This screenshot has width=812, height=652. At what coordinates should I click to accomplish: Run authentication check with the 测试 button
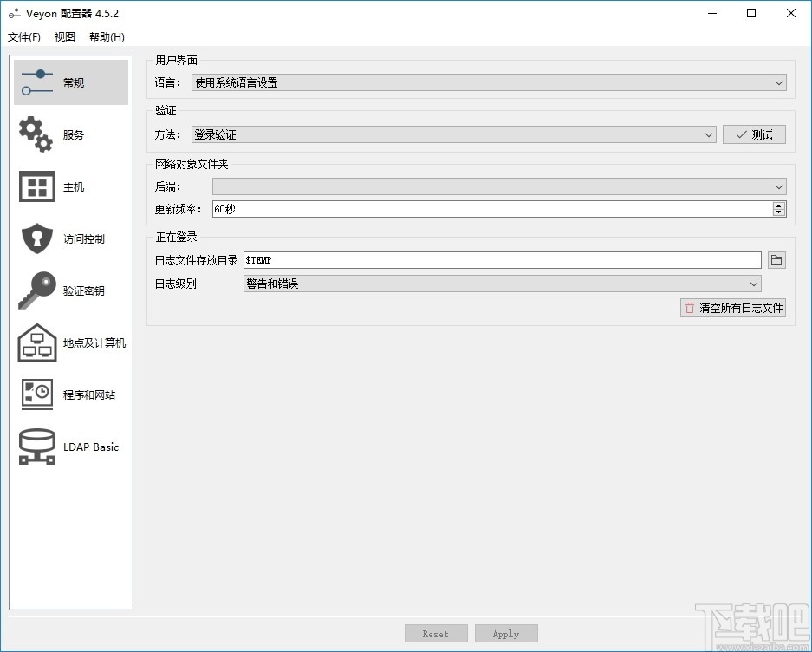pyautogui.click(x=753, y=134)
